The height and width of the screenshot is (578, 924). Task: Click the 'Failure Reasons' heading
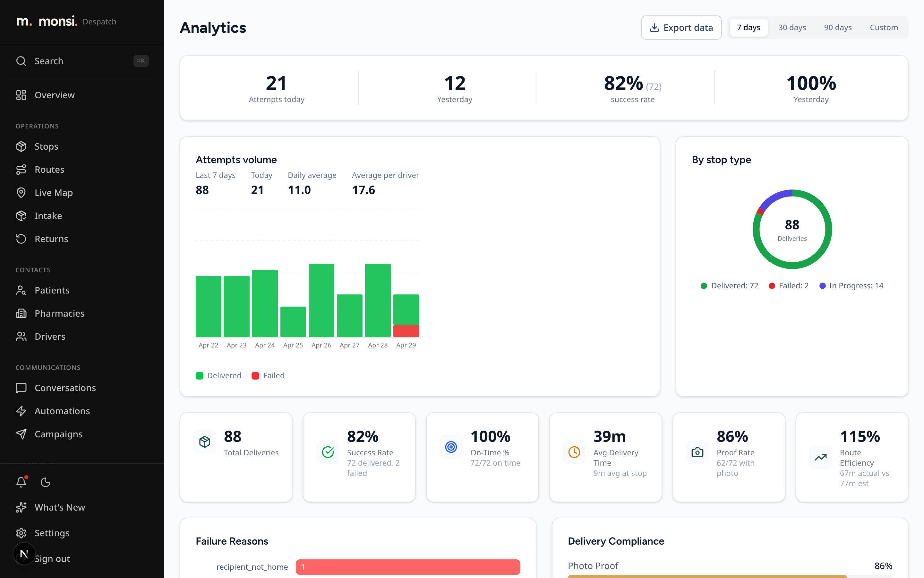point(232,541)
